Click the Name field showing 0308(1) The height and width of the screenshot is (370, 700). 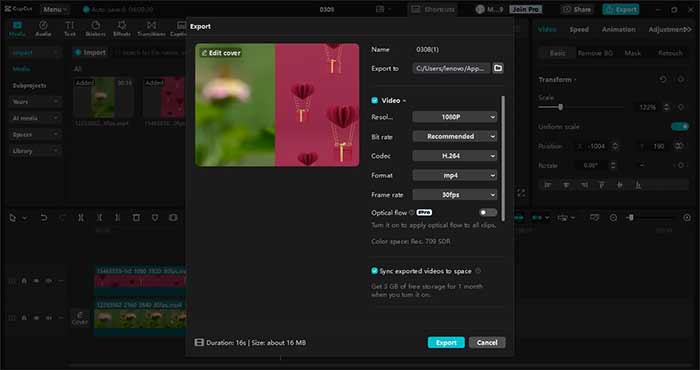[x=427, y=50]
